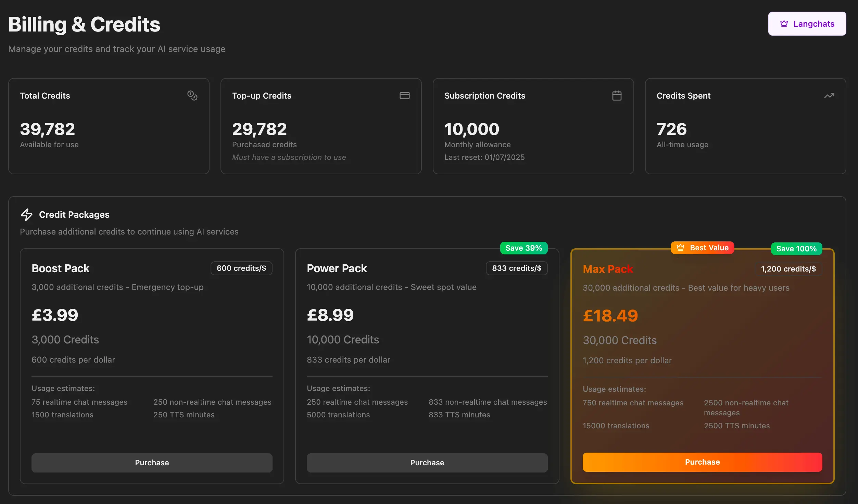The height and width of the screenshot is (504, 858).
Task: Click the Best Value badge above Max Pack
Action: pos(702,248)
